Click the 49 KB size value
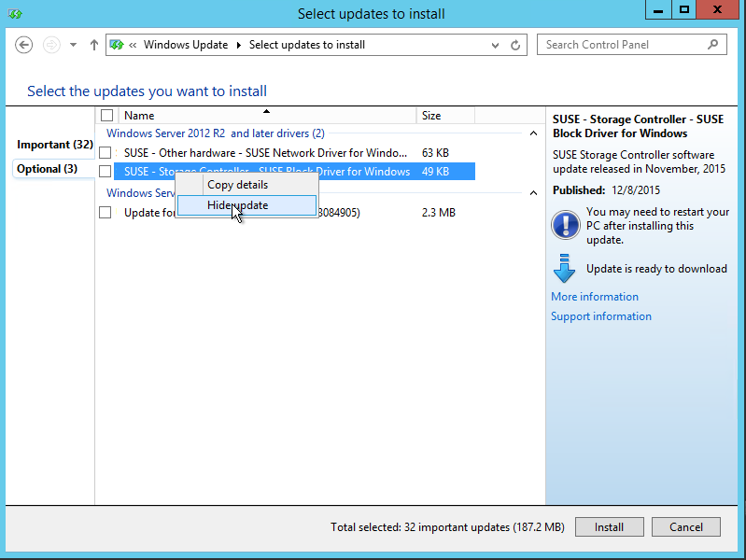Image resolution: width=746 pixels, height=560 pixels. (x=435, y=172)
